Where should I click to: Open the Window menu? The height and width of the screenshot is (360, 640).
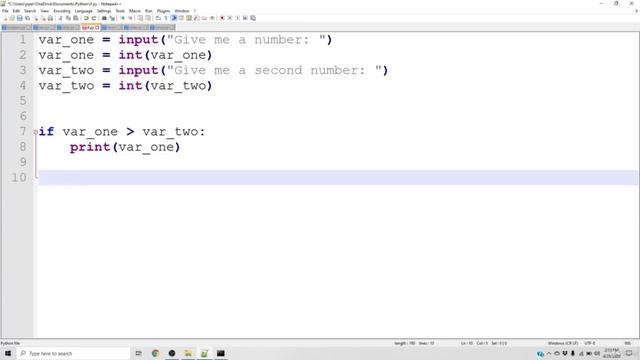(x=182, y=11)
